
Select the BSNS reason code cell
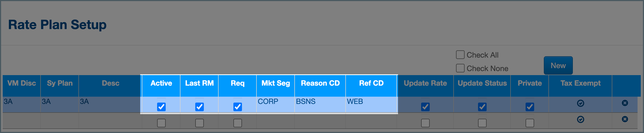pyautogui.click(x=306, y=101)
